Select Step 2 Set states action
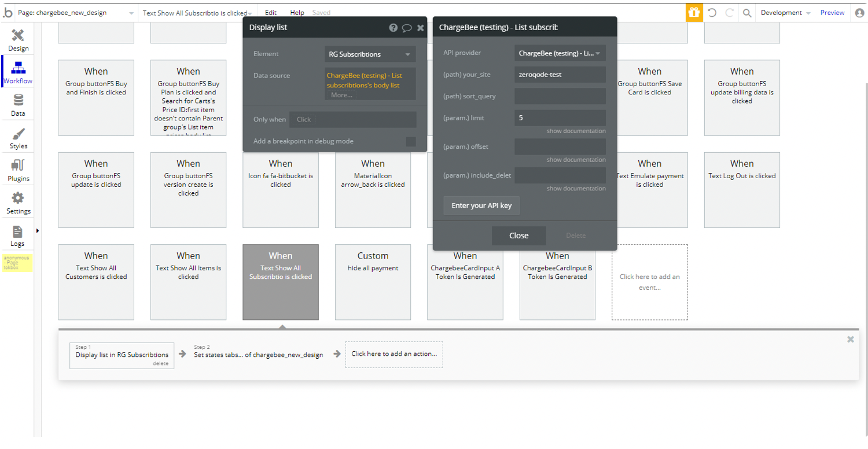Viewport: 868px width, 449px height. 259,351
